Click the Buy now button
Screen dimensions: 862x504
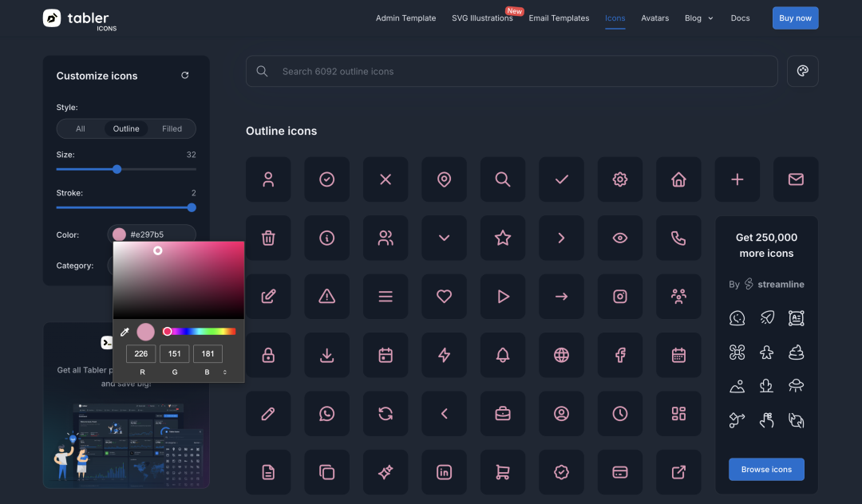tap(795, 18)
